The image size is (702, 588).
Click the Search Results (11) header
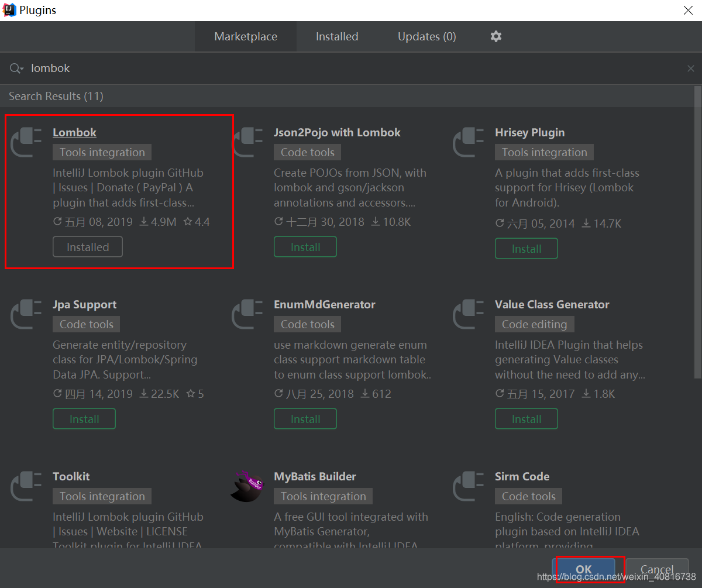[56, 96]
